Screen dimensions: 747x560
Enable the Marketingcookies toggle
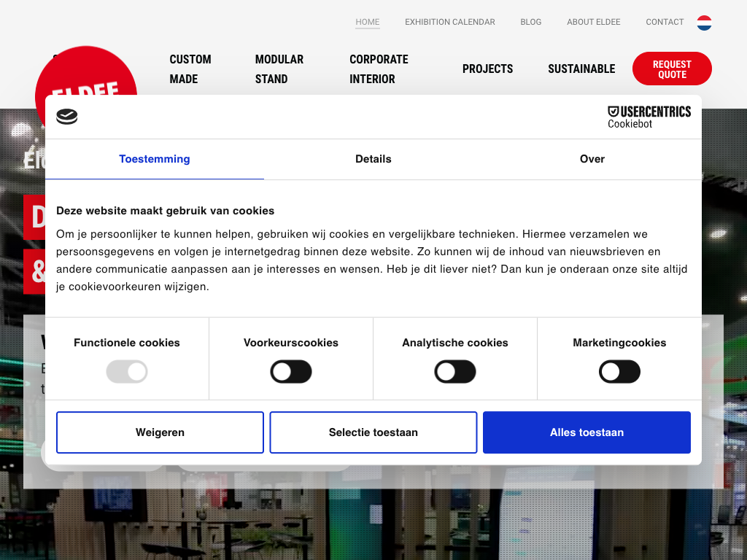619,372
